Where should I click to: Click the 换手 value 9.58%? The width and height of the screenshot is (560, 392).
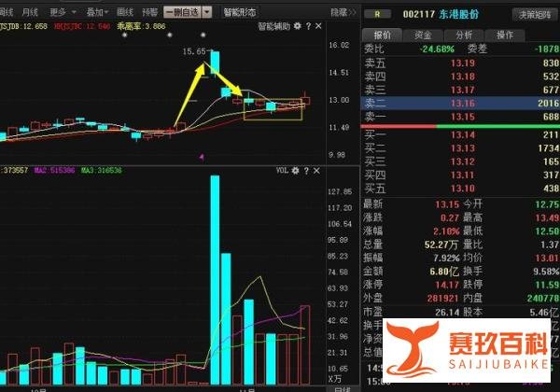(546, 272)
